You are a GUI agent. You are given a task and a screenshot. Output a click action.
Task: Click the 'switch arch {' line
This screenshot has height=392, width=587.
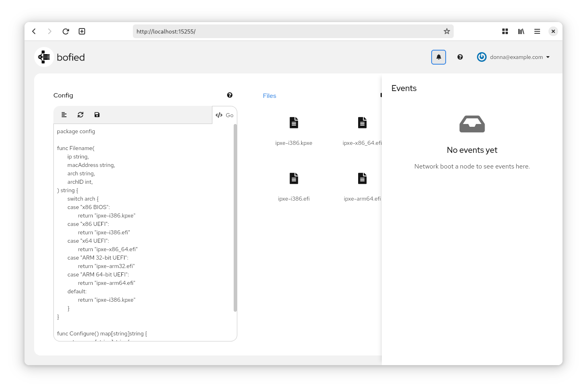tap(83, 199)
